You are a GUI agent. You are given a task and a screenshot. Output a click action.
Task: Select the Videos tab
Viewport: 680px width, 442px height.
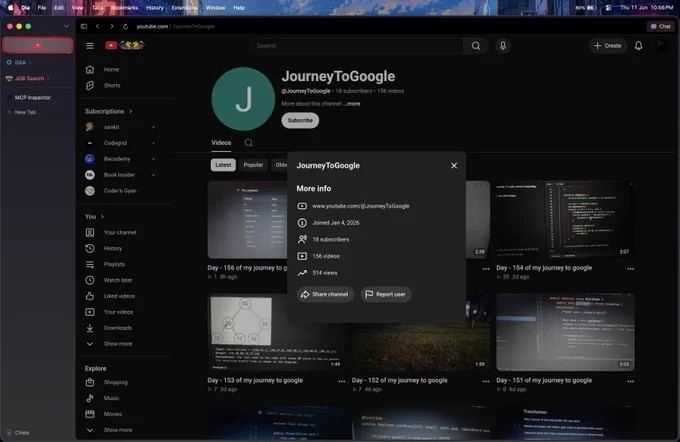coord(221,143)
